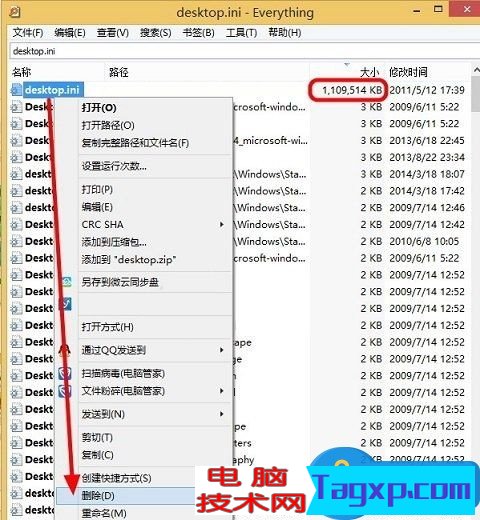Viewport: 480px width, 520px height.
Task: Click the date 2011/5/12 17:39
Action: pos(427,90)
